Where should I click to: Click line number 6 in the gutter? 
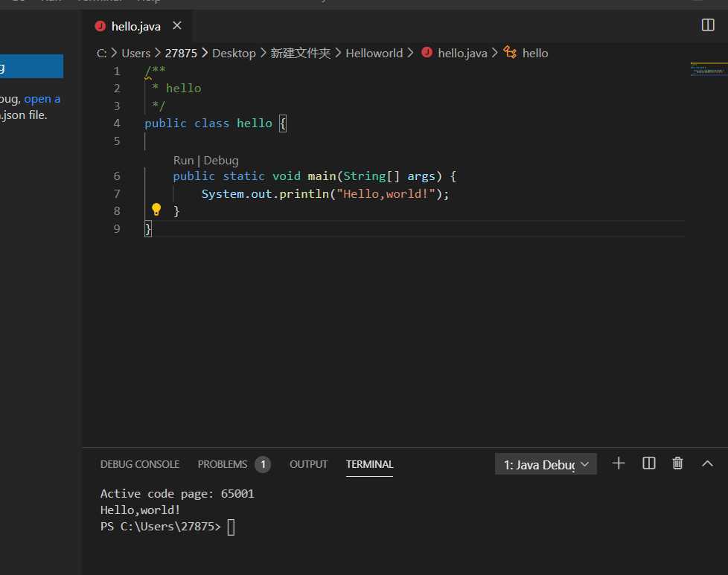[x=117, y=176]
